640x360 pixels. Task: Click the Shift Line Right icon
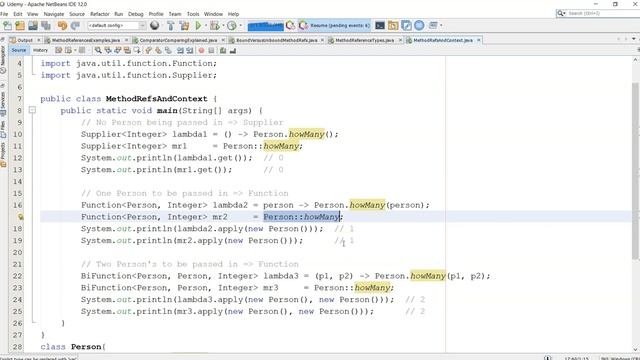[190, 50]
